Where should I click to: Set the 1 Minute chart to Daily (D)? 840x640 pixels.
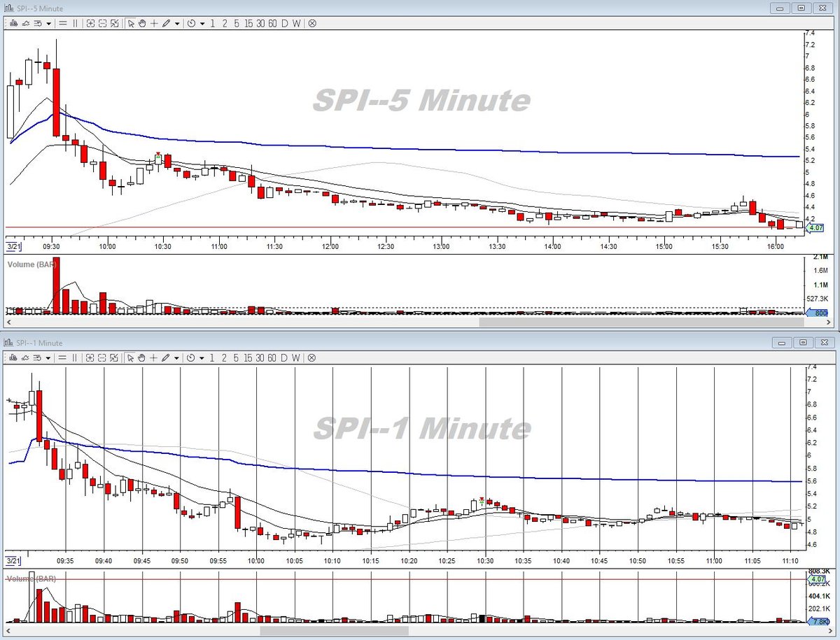point(285,357)
